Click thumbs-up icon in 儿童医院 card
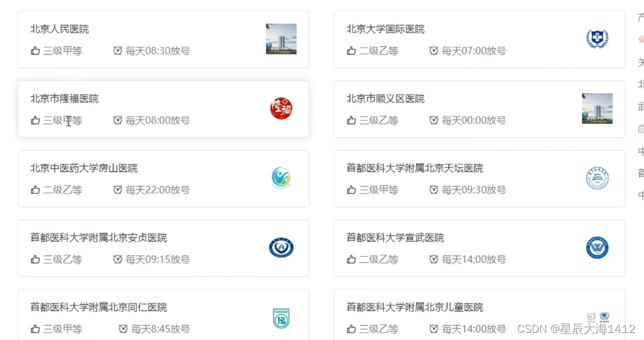 tap(351, 329)
